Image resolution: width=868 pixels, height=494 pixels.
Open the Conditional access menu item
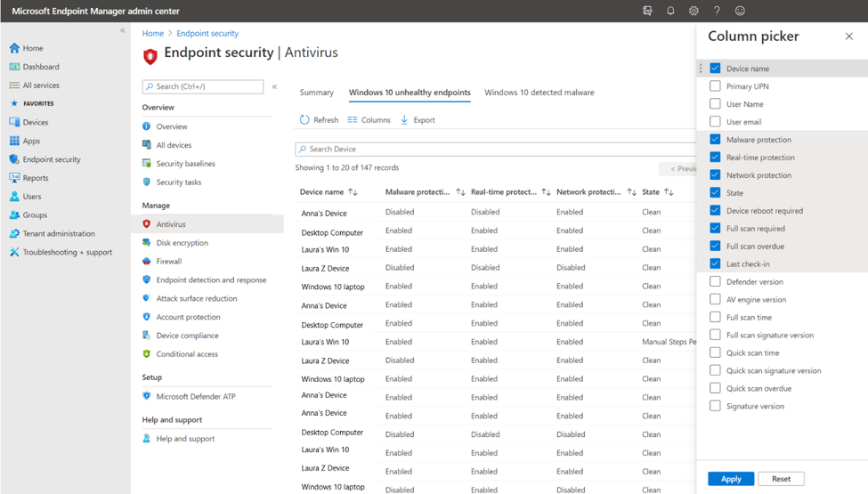[187, 354]
